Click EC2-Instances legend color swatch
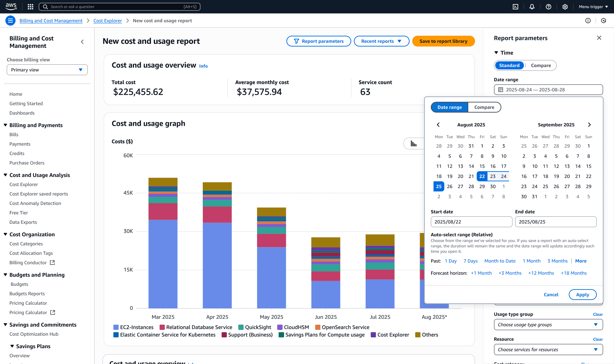 [116, 327]
